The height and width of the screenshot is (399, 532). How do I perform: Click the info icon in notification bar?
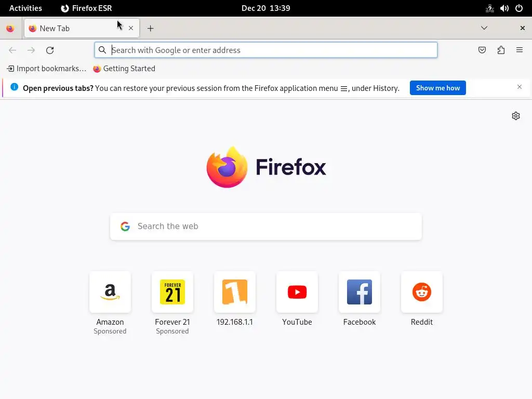[x=14, y=87]
